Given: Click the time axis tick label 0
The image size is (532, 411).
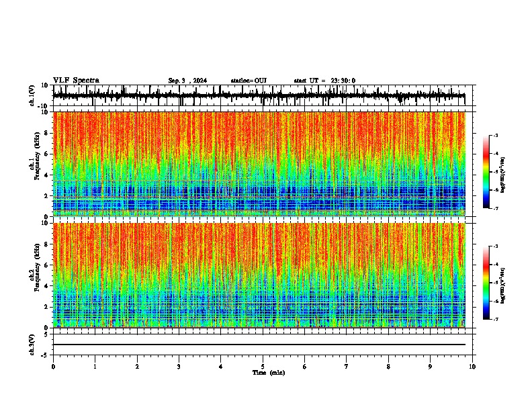Looking at the screenshot, I should 53,367.
